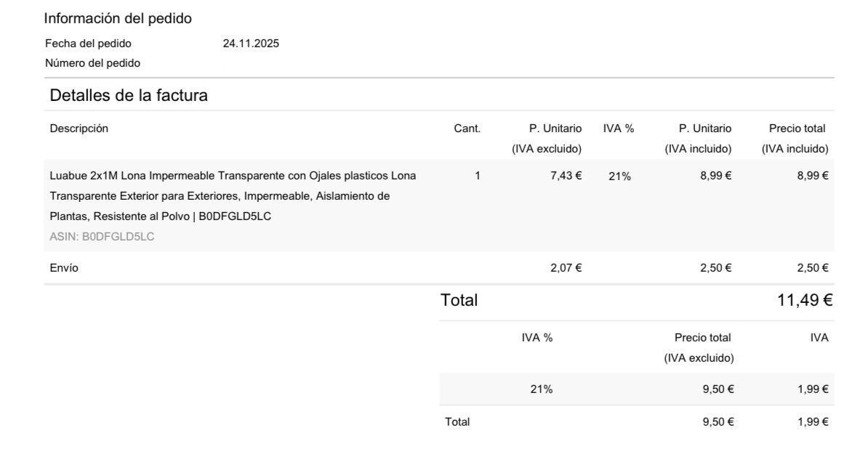
Task: Click the "Precio total (IVA incluido)" column header
Action: 795,139
